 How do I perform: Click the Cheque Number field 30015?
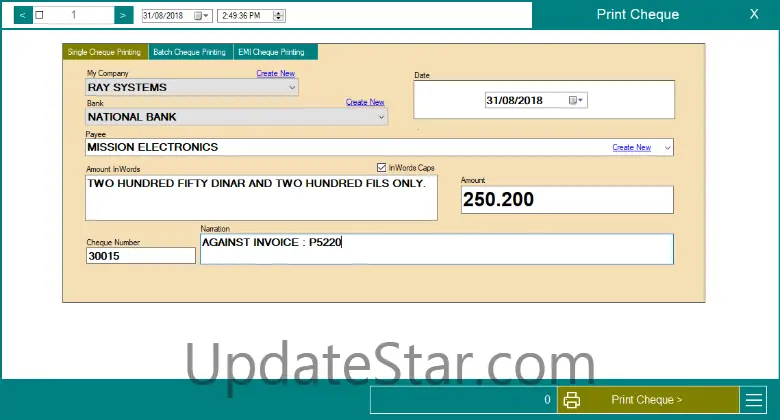tap(141, 256)
